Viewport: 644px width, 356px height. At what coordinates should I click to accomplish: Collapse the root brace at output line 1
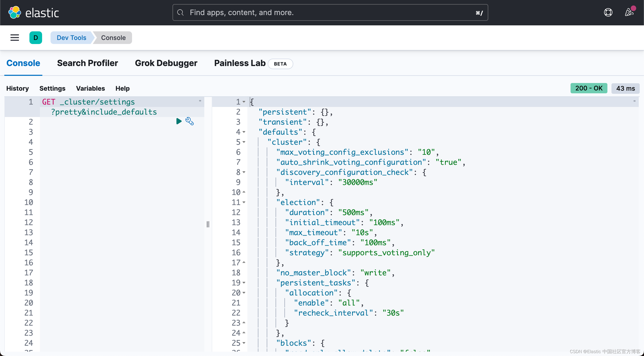pyautogui.click(x=244, y=102)
